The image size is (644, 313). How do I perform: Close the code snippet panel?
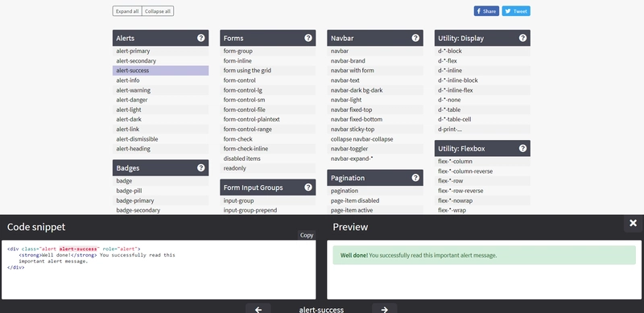(x=633, y=223)
